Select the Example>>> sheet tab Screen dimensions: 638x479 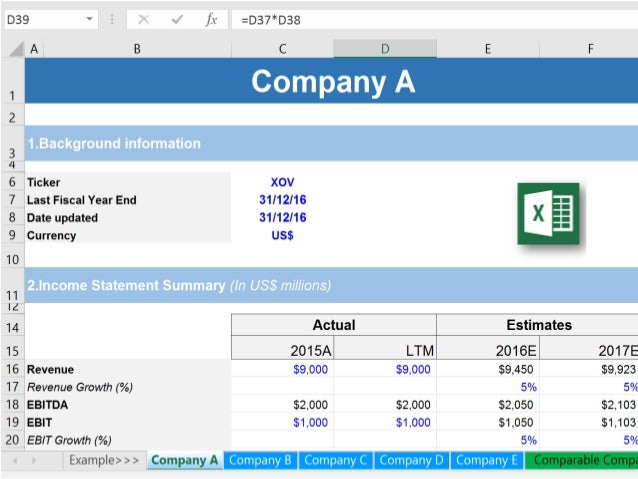[104, 460]
